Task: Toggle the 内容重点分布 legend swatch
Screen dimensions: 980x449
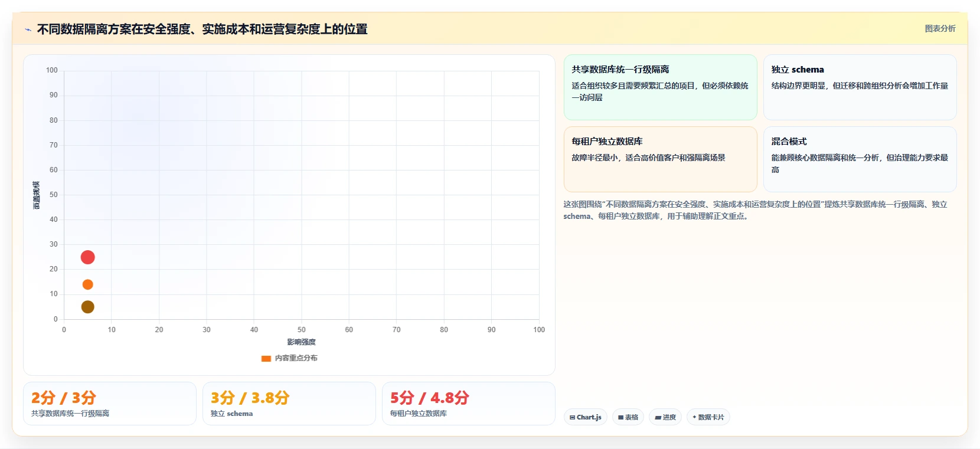Action: coord(266,358)
